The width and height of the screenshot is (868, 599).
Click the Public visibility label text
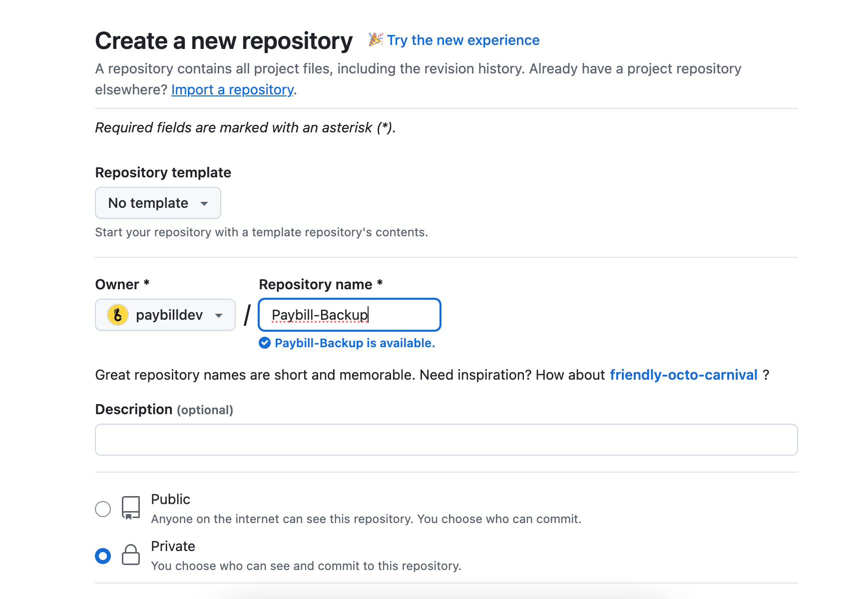coord(170,499)
